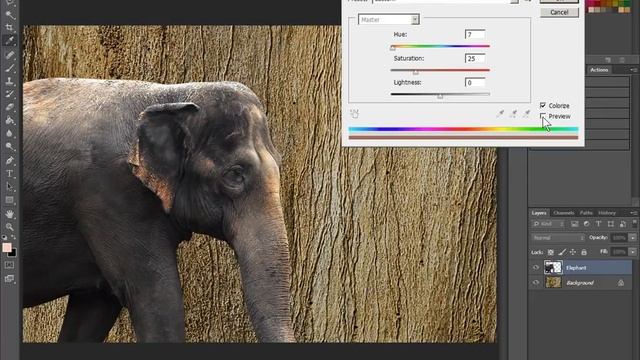
Task: Hide the Background layer
Action: [x=536, y=282]
